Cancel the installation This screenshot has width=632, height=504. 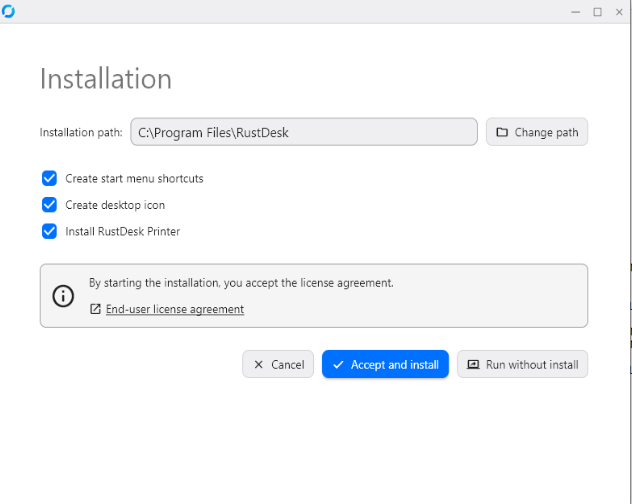click(x=278, y=364)
